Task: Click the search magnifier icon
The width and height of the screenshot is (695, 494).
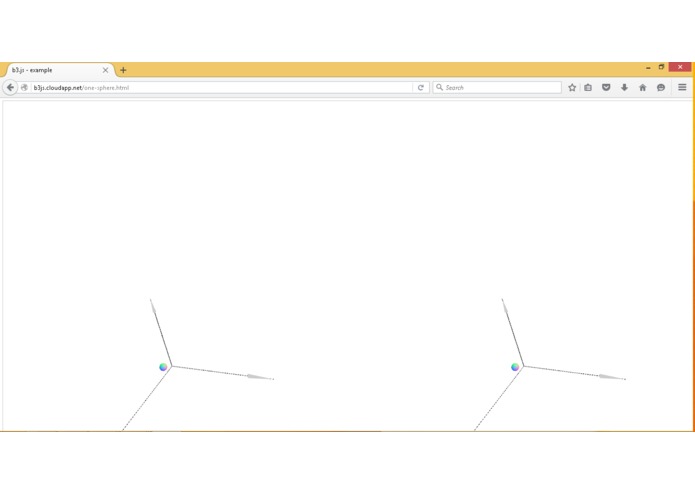Action: (x=439, y=87)
